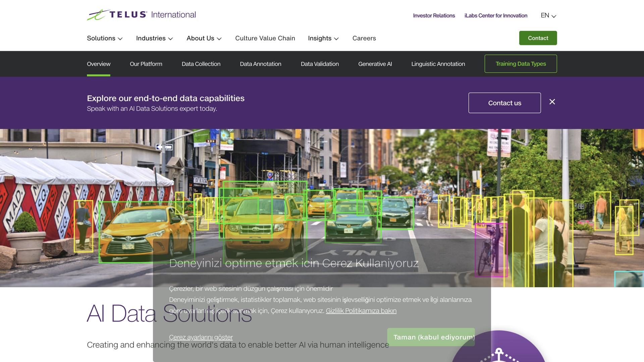Change language via EN selector
The image size is (644, 362).
pyautogui.click(x=548, y=15)
